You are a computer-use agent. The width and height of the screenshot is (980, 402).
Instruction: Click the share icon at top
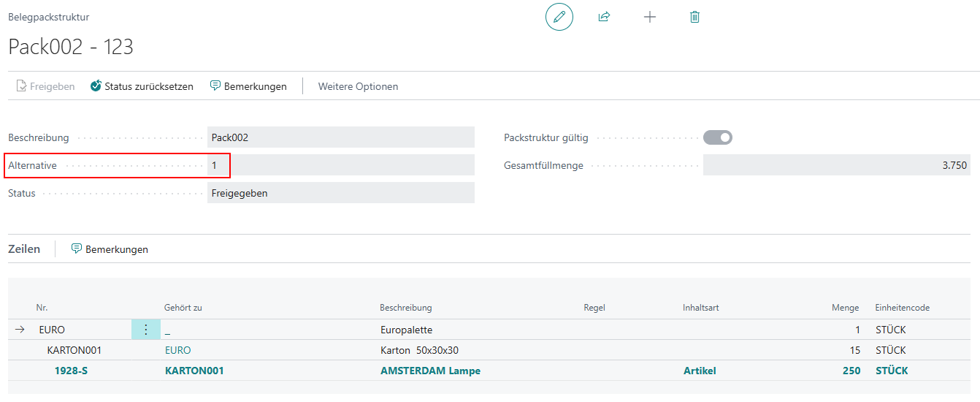(x=604, y=17)
